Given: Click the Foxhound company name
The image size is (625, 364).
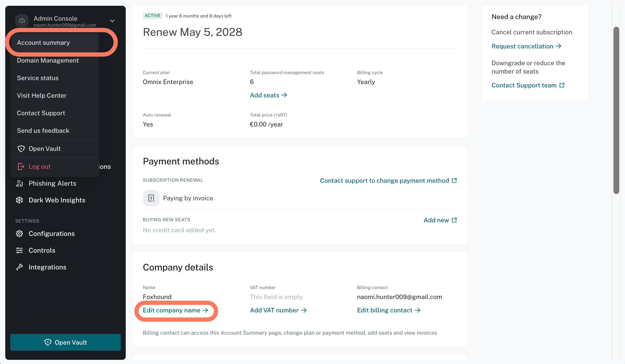Looking at the screenshot, I should [157, 297].
